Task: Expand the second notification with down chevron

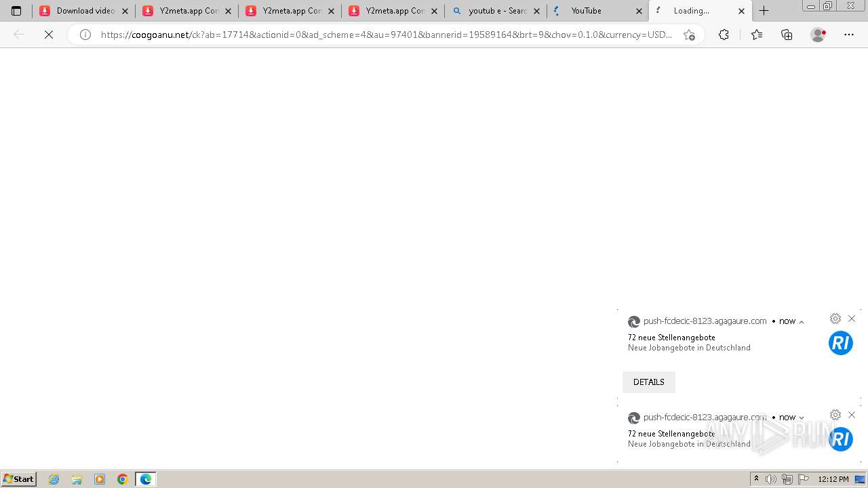Action: (x=802, y=418)
